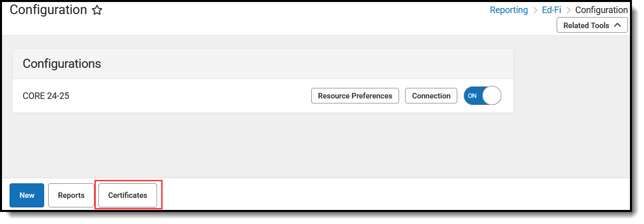Turn off the CORE 24-25 configuration switch
Image resolution: width=644 pixels, height=224 pixels.
coord(482,95)
